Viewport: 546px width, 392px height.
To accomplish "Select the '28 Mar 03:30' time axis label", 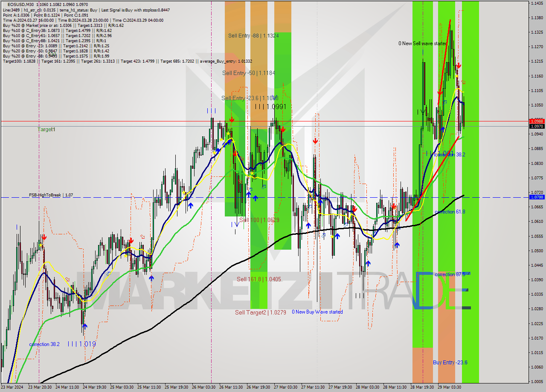I will pyautogui.click(x=367, y=387).
